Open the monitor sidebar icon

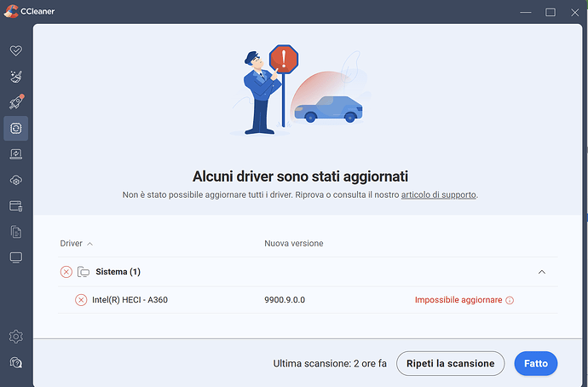click(15, 257)
